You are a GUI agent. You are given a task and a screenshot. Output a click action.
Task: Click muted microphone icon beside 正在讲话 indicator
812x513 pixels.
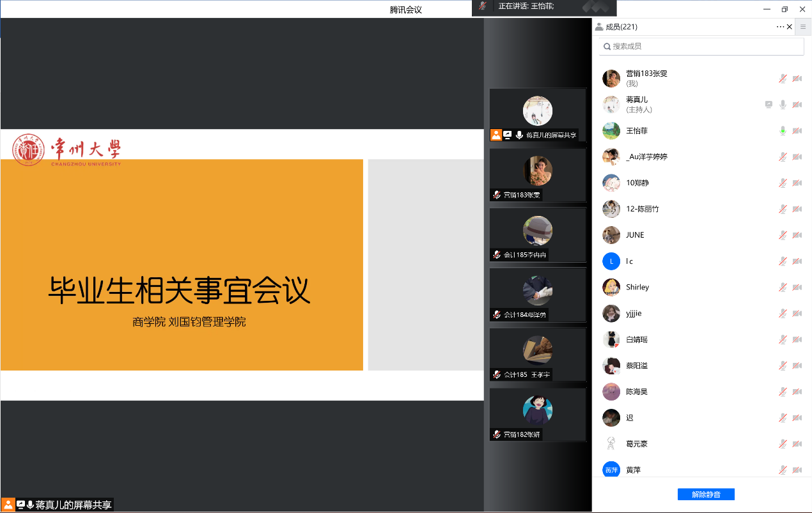[x=484, y=6]
